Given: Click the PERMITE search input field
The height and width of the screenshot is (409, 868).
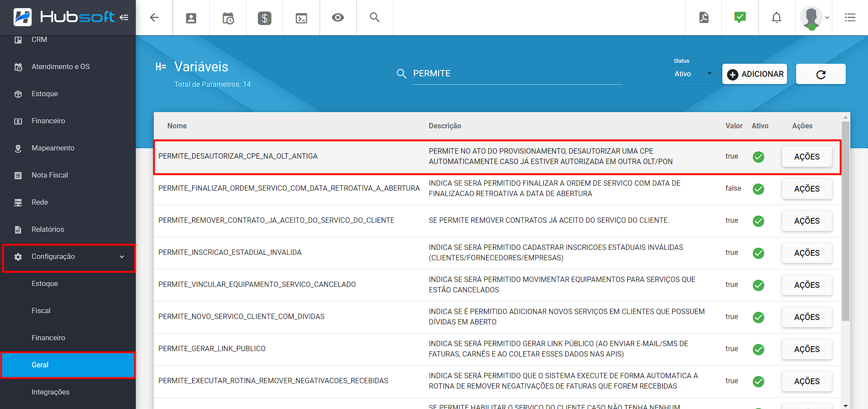Looking at the screenshot, I should point(517,74).
